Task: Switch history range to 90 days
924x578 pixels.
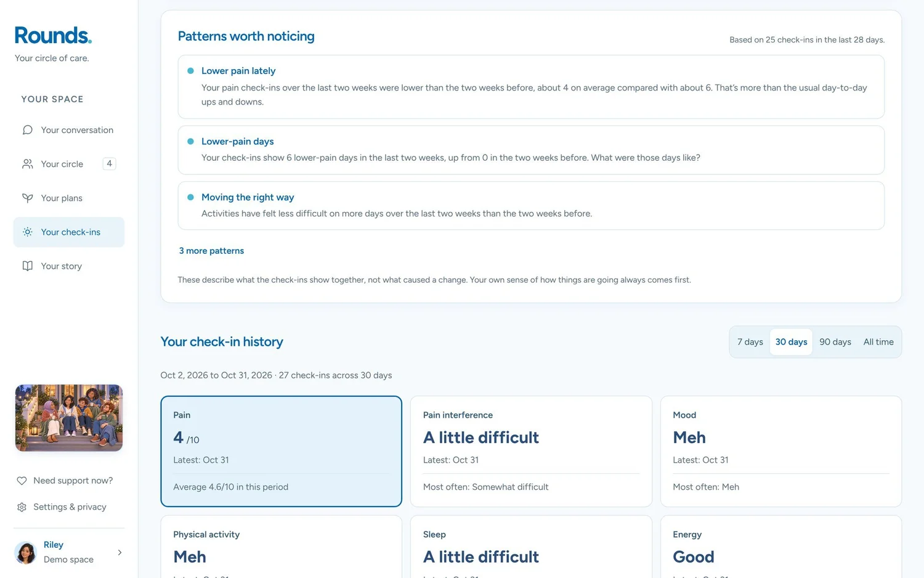Action: coord(835,342)
